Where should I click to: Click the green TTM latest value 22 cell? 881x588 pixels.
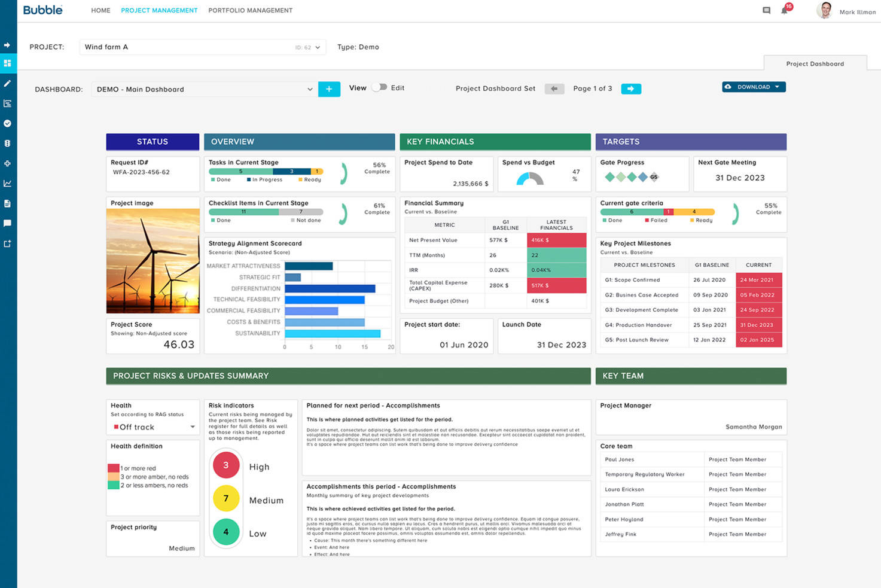click(556, 255)
